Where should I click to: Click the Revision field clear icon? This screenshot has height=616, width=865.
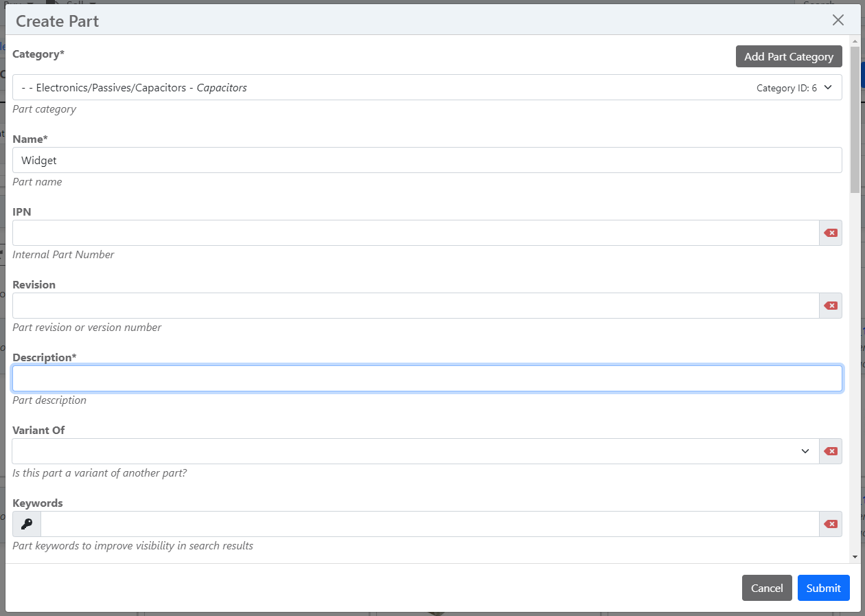point(831,306)
